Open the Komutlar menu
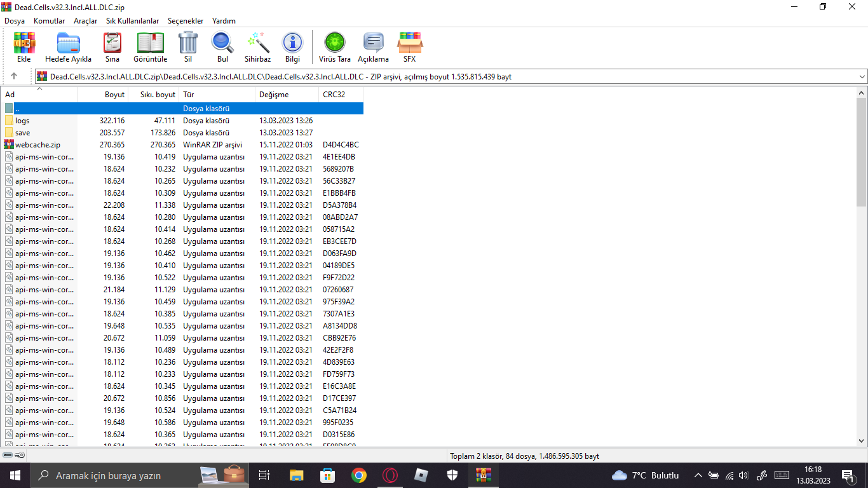Image resolution: width=868 pixels, height=488 pixels. pos(50,21)
